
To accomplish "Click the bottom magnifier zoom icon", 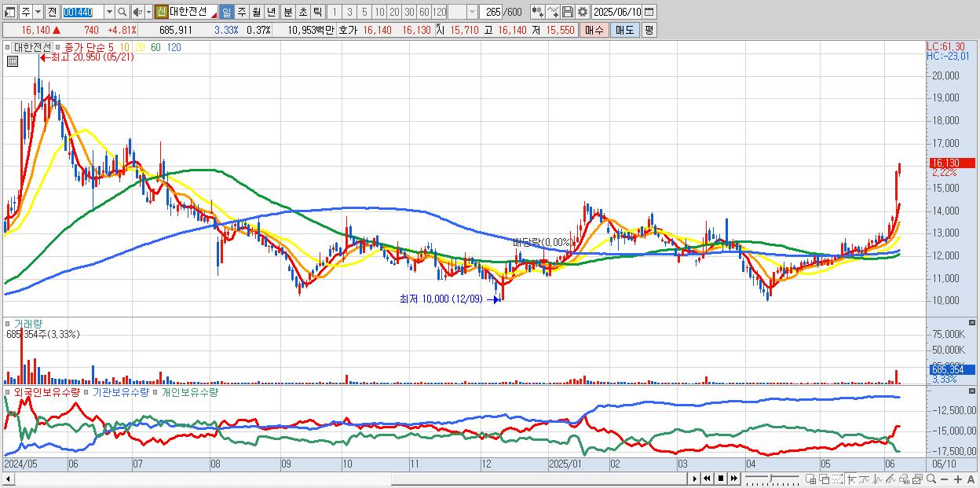I will pyautogui.click(x=931, y=479).
